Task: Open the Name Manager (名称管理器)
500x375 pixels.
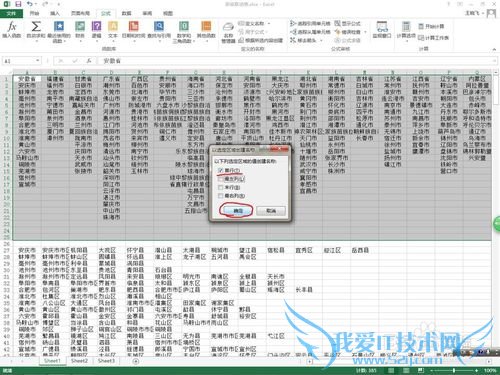Action: (x=228, y=32)
